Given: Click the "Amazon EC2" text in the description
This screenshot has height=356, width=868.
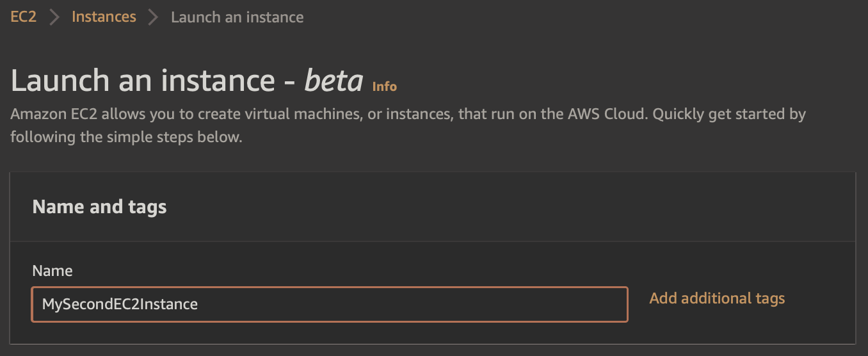Looking at the screenshot, I should [x=45, y=115].
